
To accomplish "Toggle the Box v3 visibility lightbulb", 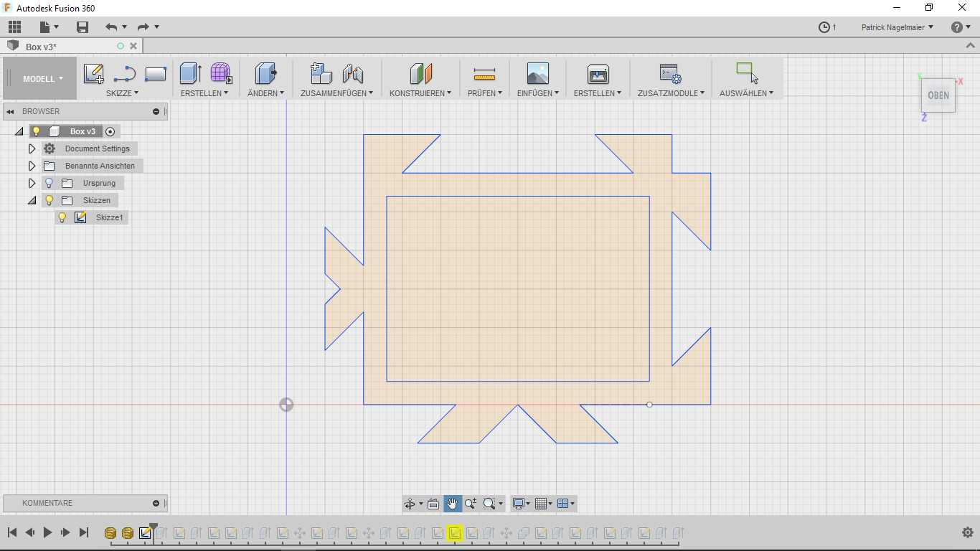I will pyautogui.click(x=37, y=131).
